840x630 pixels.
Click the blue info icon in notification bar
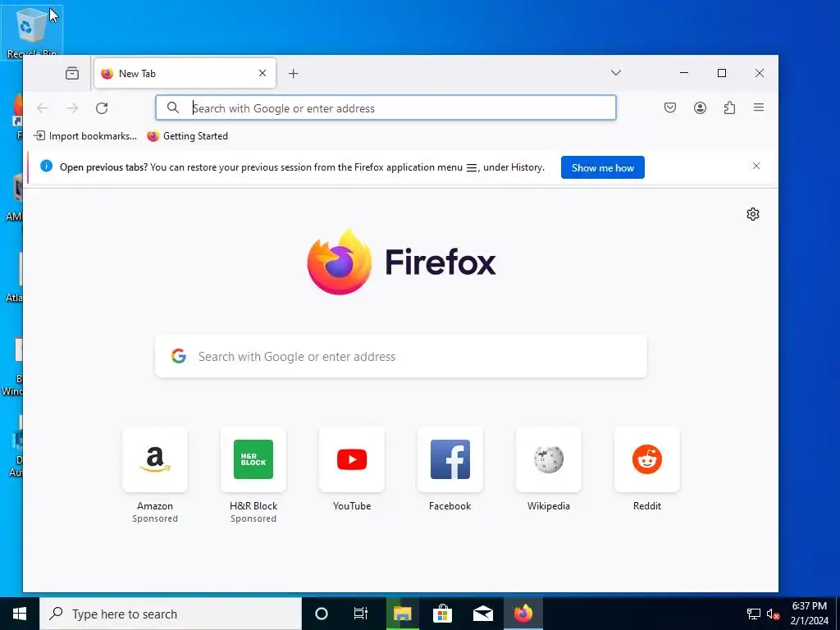47,166
